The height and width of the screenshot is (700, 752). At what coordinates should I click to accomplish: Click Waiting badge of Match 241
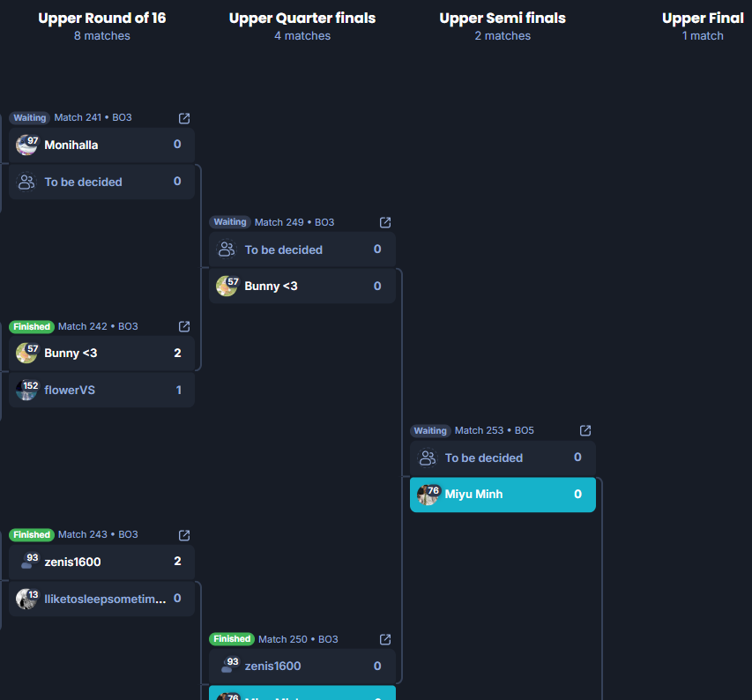tap(30, 118)
